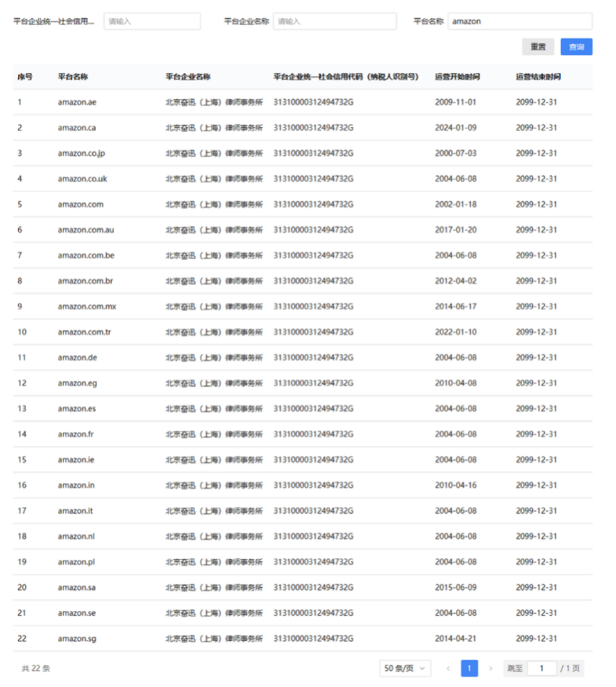
Task: Select the amazon.ca platform name
Action: point(77,127)
